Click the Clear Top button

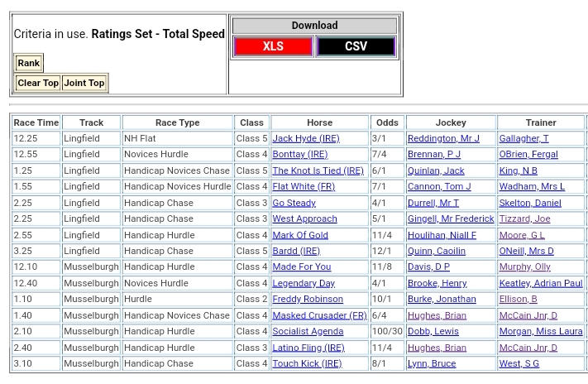pos(38,83)
